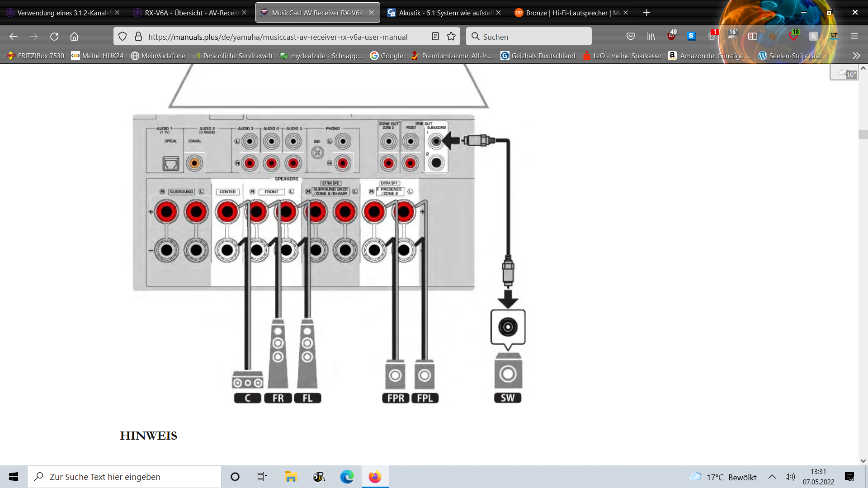
Task: Toggle Reader View icon in address bar
Action: click(x=435, y=37)
